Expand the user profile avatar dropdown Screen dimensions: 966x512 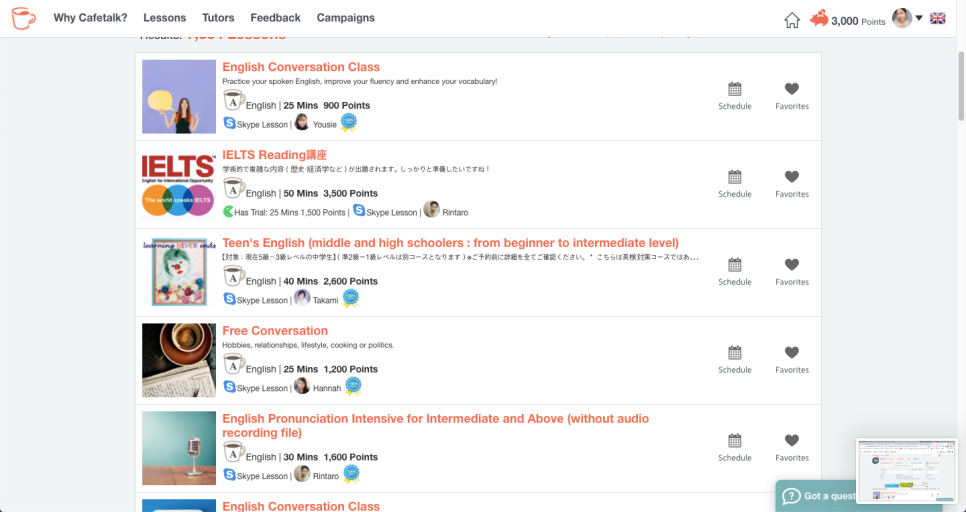907,18
